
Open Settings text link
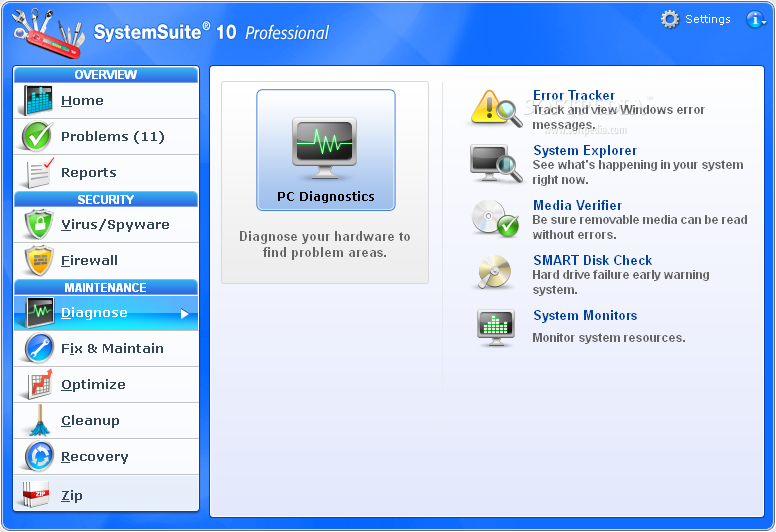[x=708, y=19]
